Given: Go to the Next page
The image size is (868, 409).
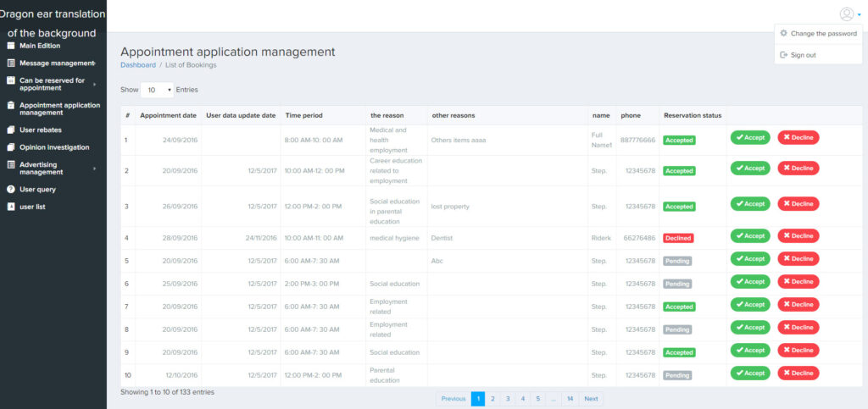Looking at the screenshot, I should pos(591,399).
